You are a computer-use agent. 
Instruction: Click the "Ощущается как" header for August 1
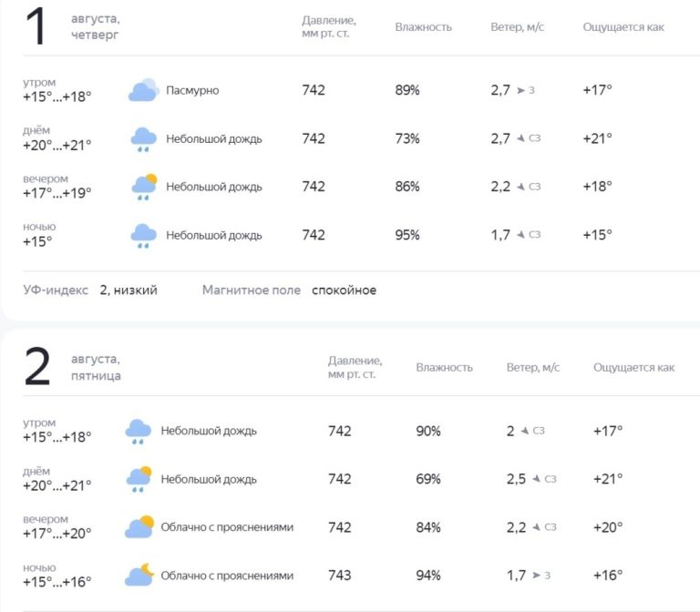coord(623,27)
